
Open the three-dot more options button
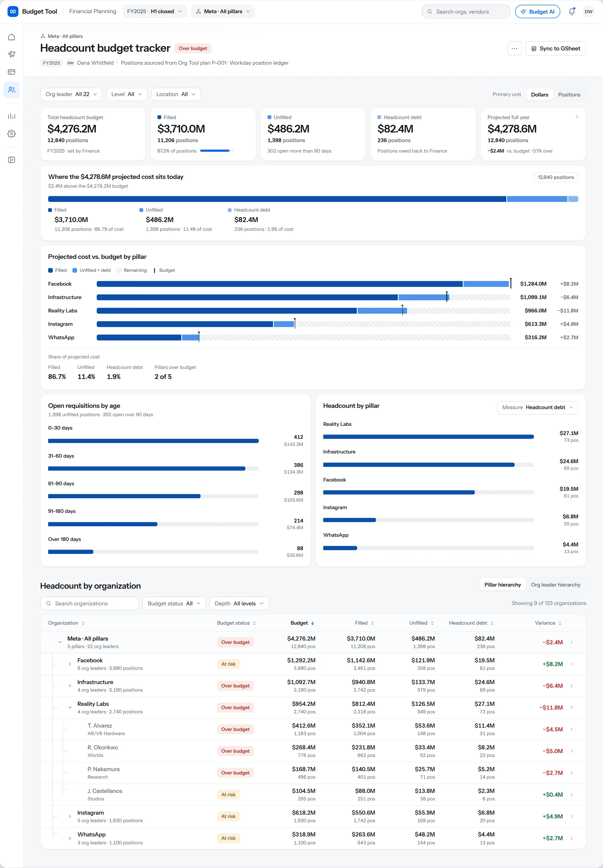[514, 48]
